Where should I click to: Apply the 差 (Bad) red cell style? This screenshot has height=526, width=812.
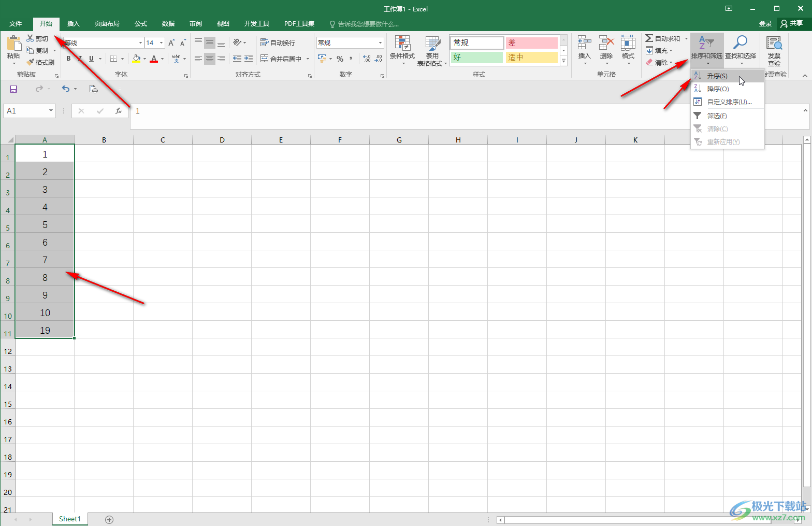(532, 43)
